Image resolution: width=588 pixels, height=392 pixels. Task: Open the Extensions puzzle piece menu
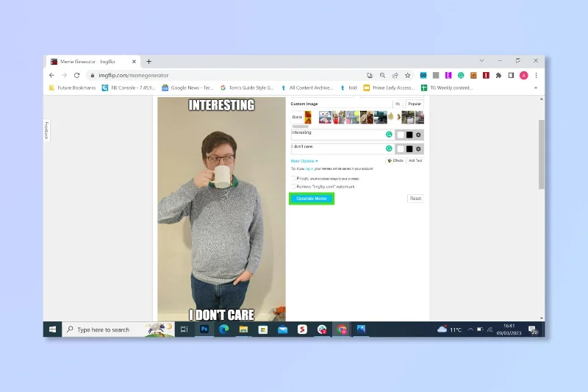(498, 76)
